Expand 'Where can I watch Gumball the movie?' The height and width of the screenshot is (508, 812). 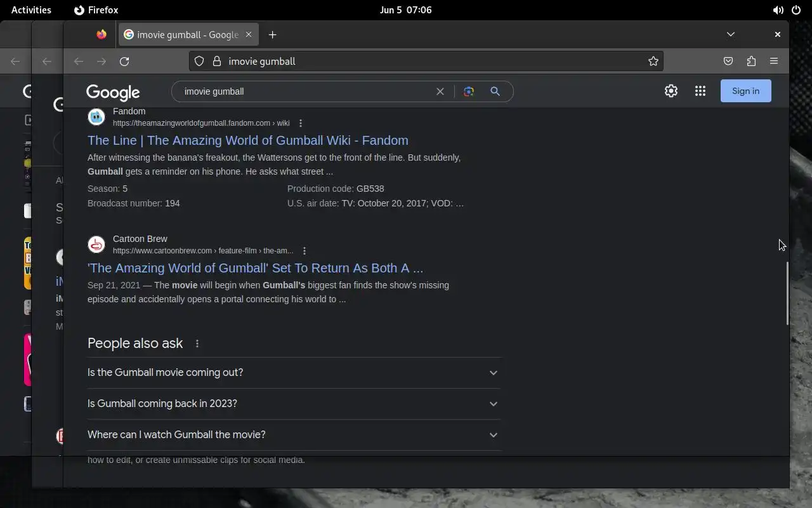tap(294, 435)
